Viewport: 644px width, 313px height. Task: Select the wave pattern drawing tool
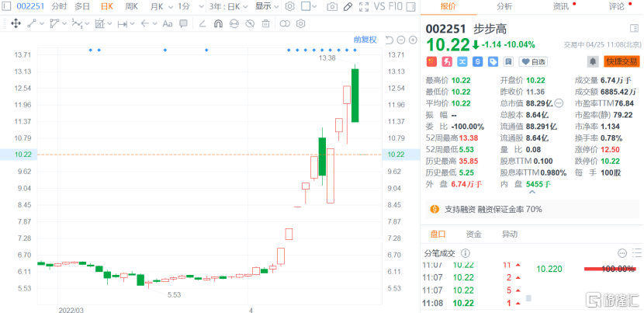(x=77, y=23)
